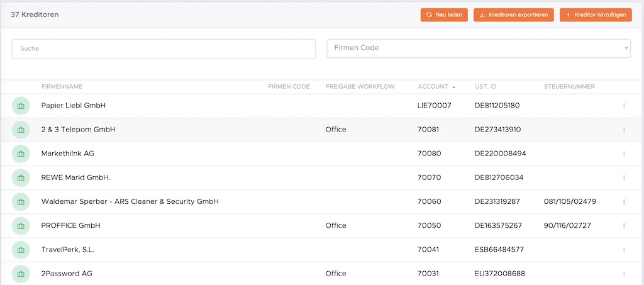Screen dimensions: 644x285
Task: Click the Ust. ID column header
Action: click(487, 87)
